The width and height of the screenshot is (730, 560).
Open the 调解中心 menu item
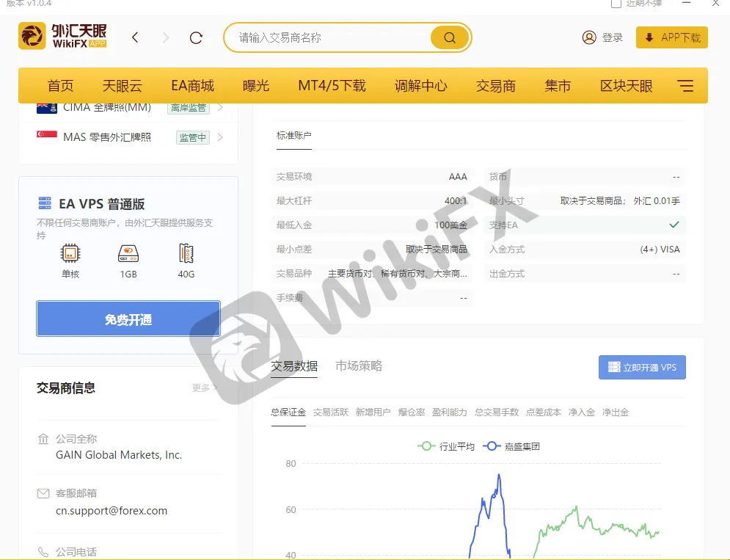pos(421,86)
